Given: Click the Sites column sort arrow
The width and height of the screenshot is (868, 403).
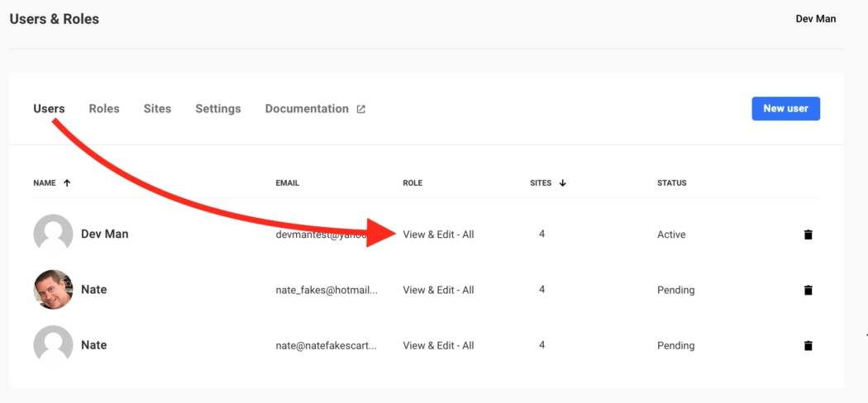Looking at the screenshot, I should pos(562,183).
